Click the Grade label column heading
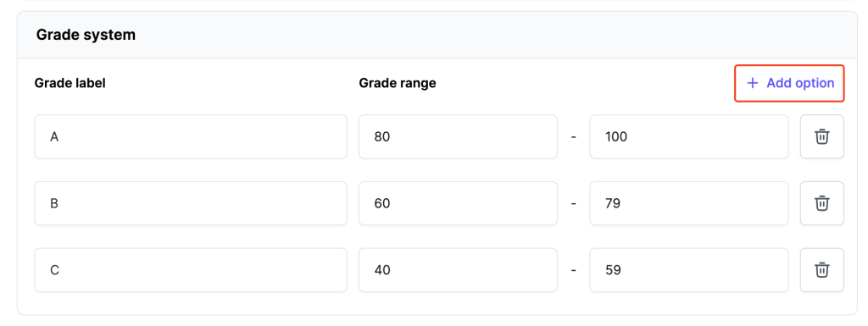The height and width of the screenshot is (326, 868). [70, 83]
